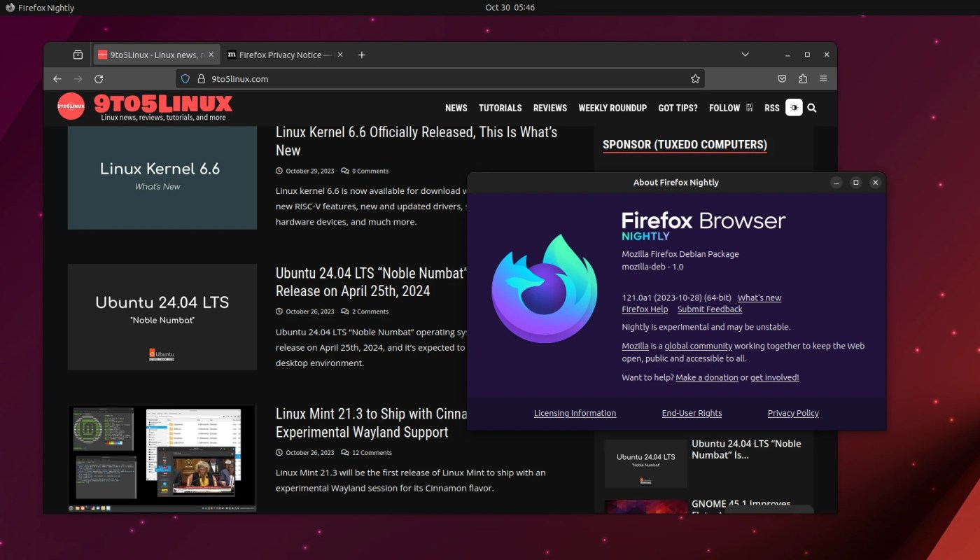Open End-User Rights link
Image resolution: width=980 pixels, height=560 pixels.
(692, 413)
